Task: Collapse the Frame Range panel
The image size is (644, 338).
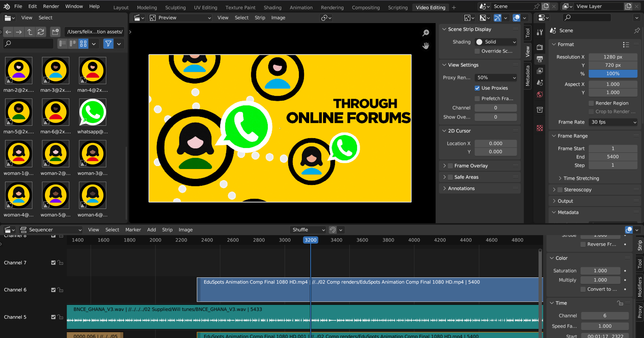Action: click(554, 136)
